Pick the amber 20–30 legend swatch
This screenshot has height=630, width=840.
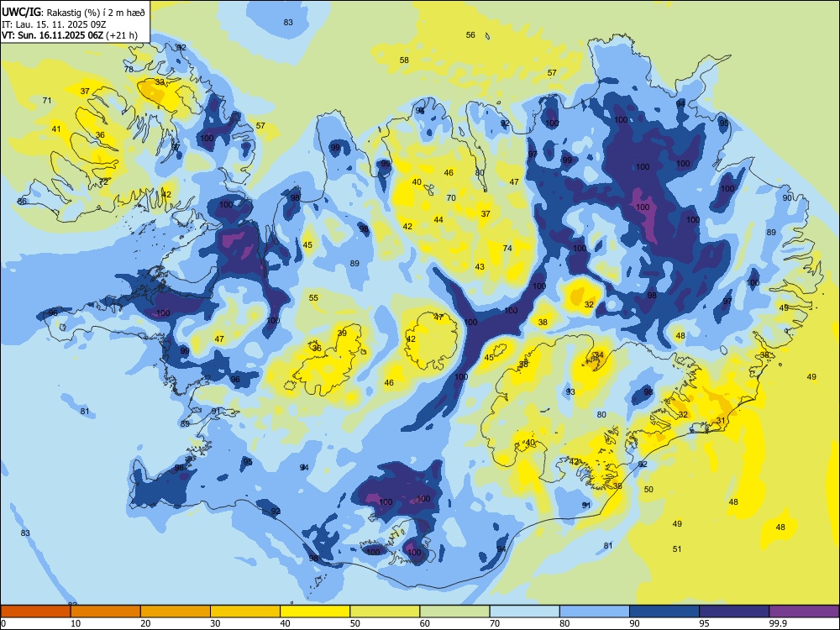[x=176, y=612]
